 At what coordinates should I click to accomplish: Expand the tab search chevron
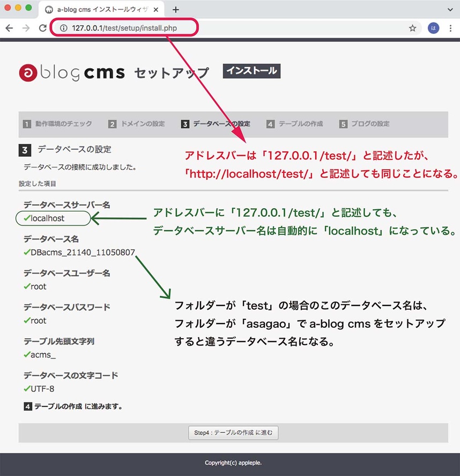pos(450,10)
